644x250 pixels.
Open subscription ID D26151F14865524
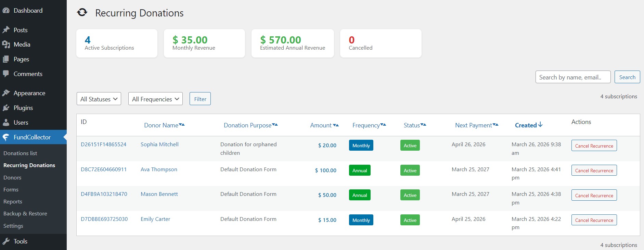(x=104, y=145)
